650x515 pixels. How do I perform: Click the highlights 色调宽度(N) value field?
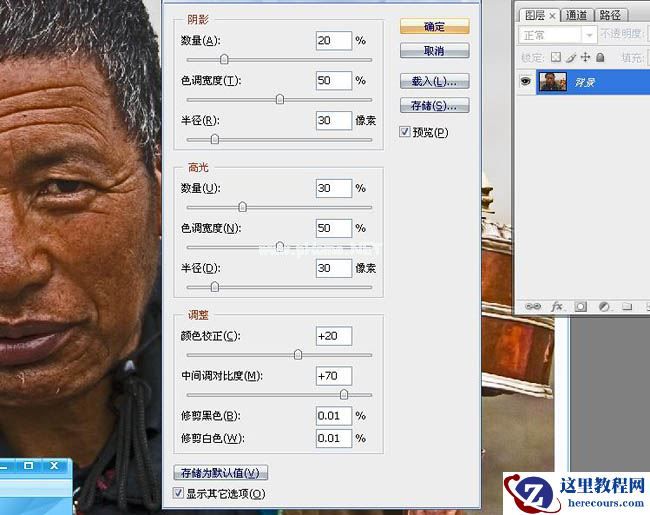334,228
